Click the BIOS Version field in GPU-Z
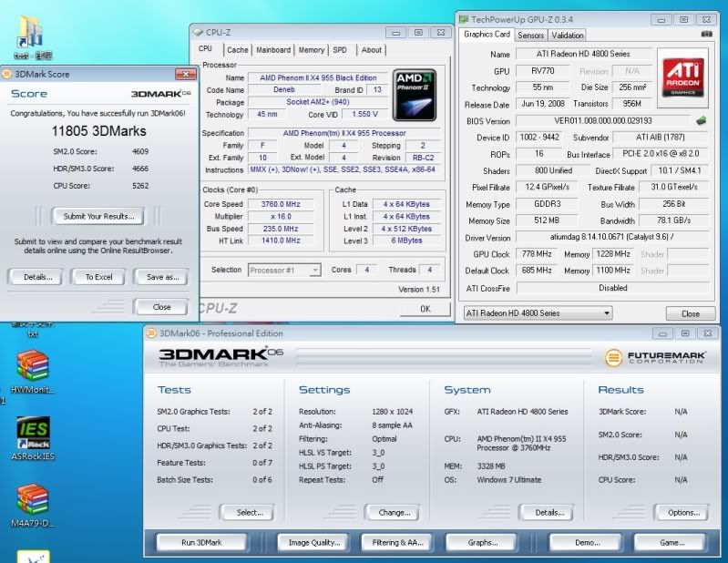Viewport: 728px width, 563px height. [x=603, y=120]
